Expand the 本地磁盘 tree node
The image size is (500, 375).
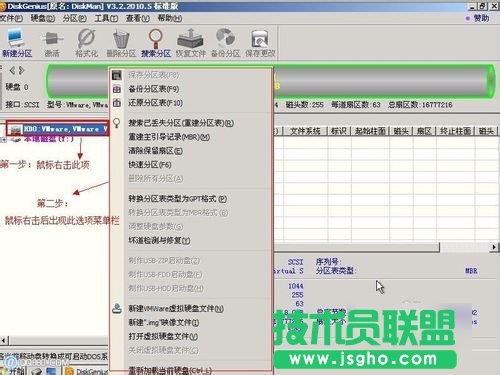coord(3,140)
